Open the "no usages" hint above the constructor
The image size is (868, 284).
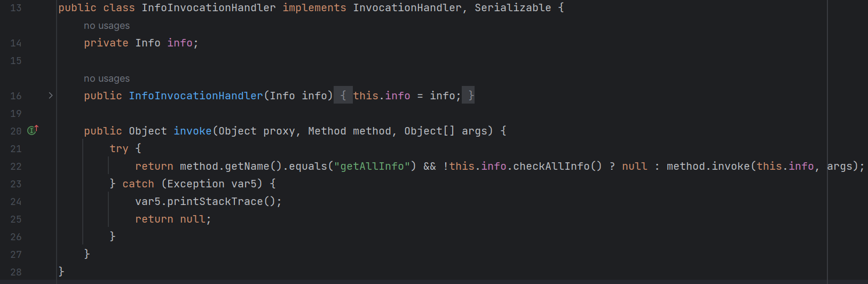(x=107, y=78)
